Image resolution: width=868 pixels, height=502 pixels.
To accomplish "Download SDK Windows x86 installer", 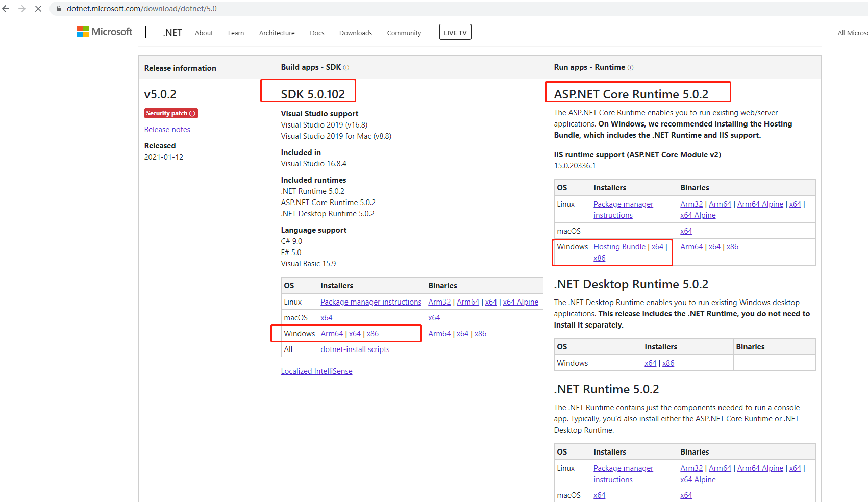I will 373,334.
